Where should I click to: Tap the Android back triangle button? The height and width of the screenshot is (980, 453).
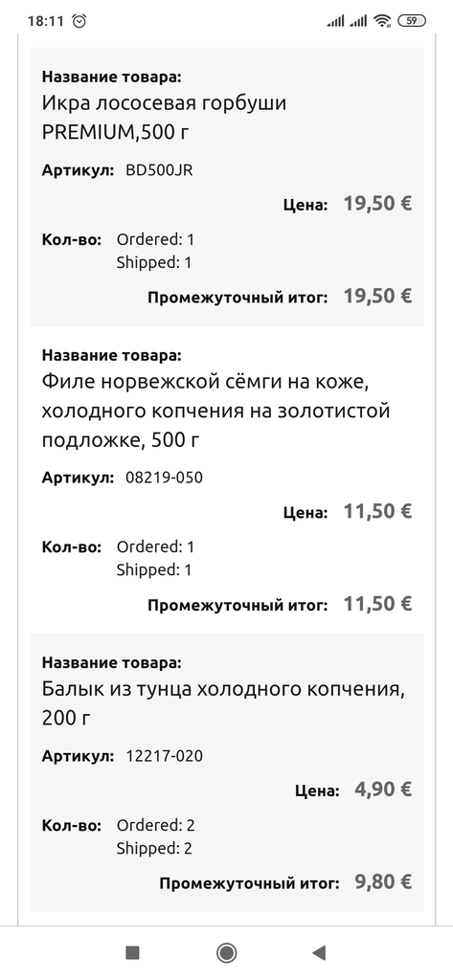(x=319, y=952)
